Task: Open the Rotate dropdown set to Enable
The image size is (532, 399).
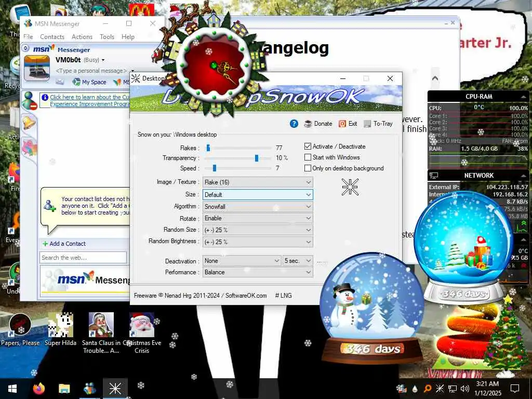Action: coord(258,218)
